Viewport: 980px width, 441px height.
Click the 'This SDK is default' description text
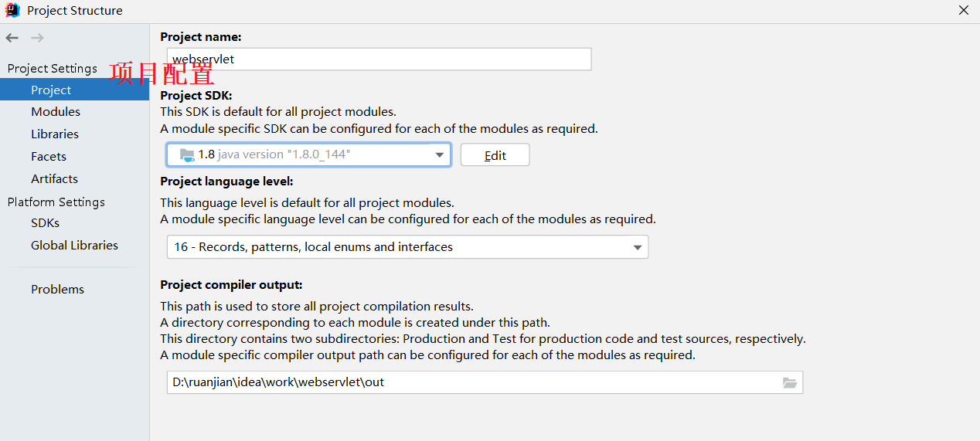coord(278,112)
